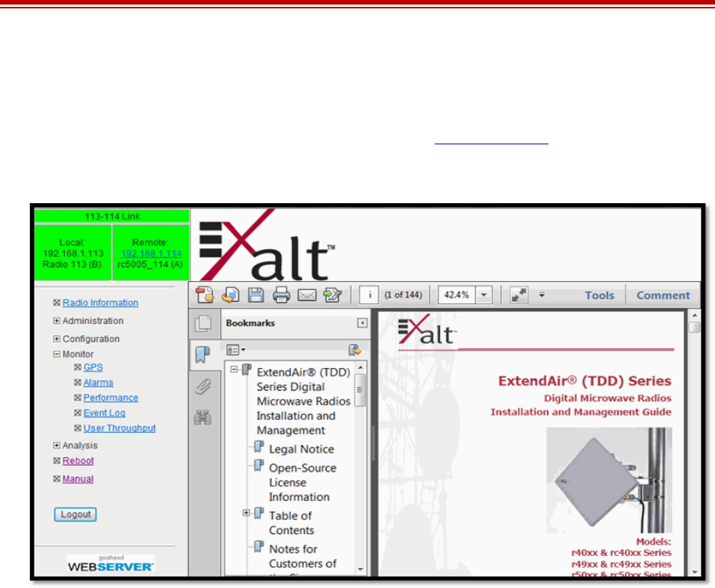This screenshot has height=588, width=715.
Task: Toggle full screen reading mode icon
Action: pyautogui.click(x=519, y=296)
